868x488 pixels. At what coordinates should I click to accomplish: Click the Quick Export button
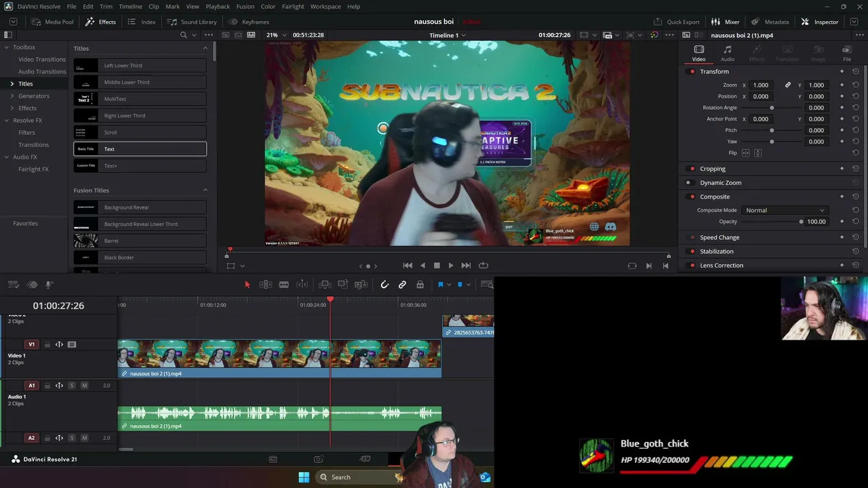pos(676,22)
